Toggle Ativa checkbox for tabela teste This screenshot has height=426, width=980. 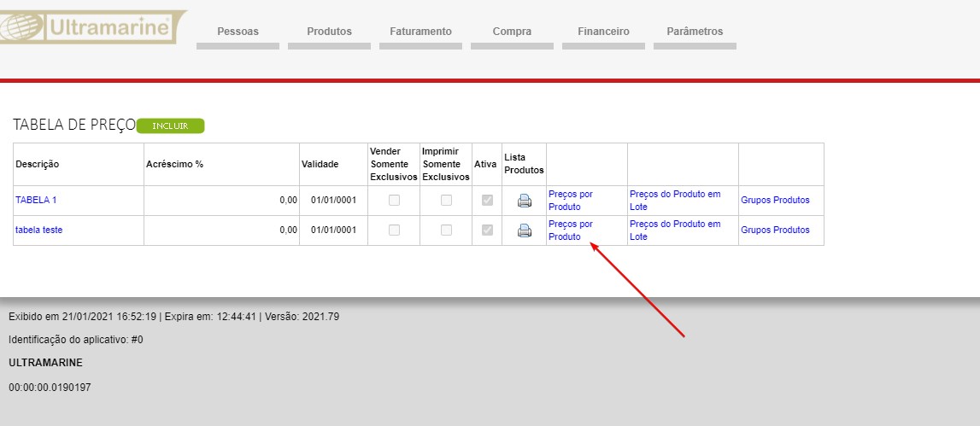click(487, 231)
